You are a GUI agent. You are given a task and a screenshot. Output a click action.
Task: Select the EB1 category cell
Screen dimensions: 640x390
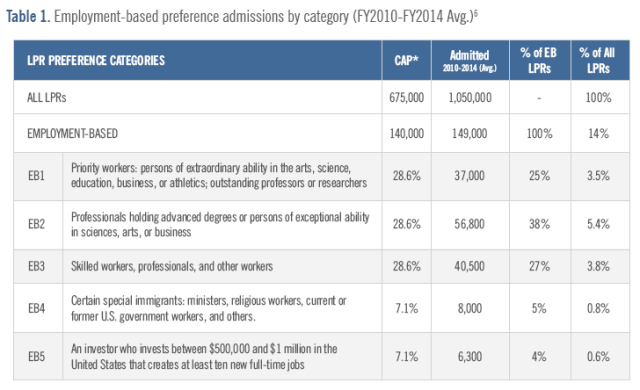coord(36,176)
